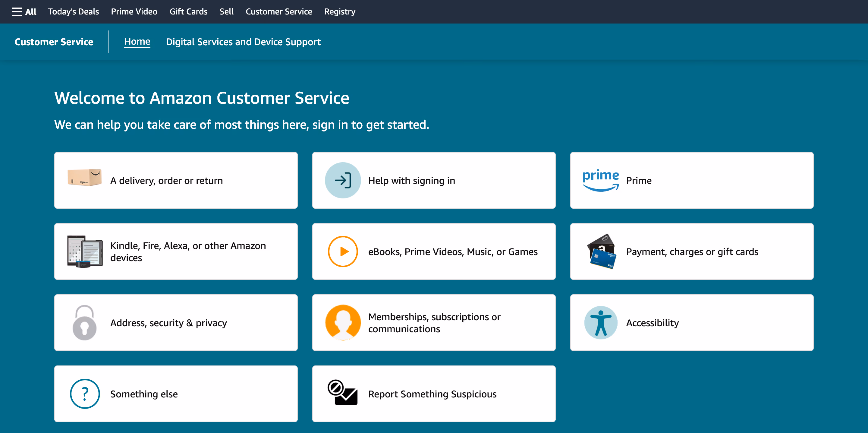Choose the 'Something else' label
This screenshot has height=433, width=868.
pyautogui.click(x=144, y=394)
